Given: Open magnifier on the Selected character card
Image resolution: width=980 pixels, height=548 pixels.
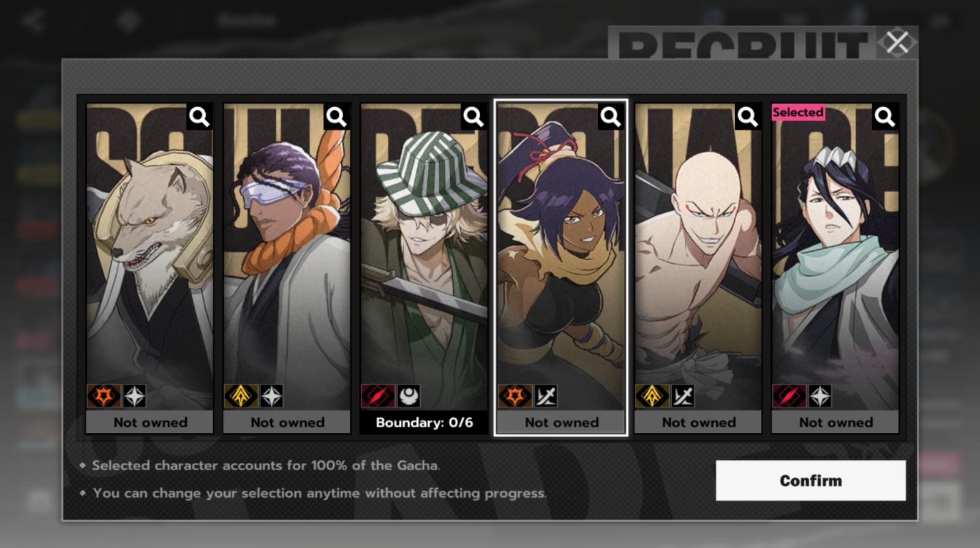Looking at the screenshot, I should pos(885,116).
